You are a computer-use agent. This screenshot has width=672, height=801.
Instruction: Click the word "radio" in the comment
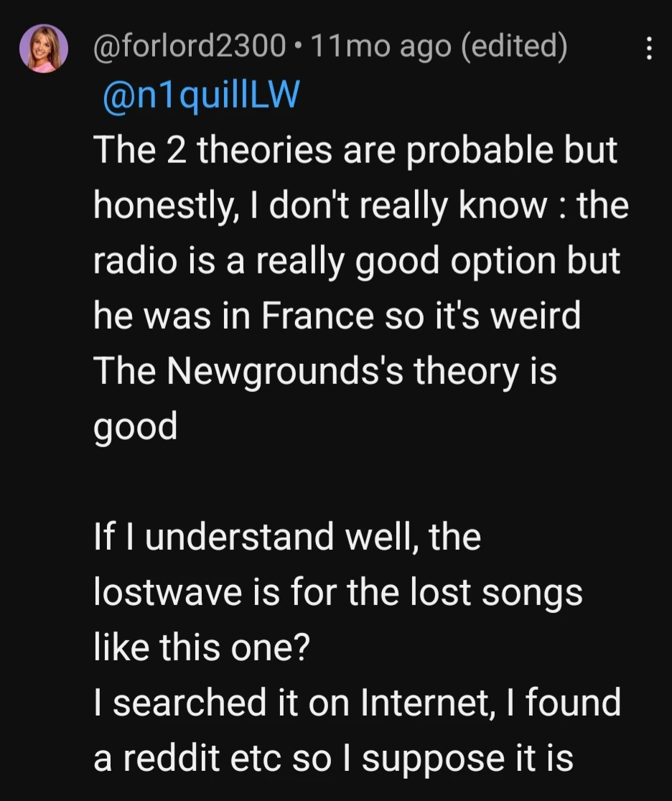[x=132, y=261]
